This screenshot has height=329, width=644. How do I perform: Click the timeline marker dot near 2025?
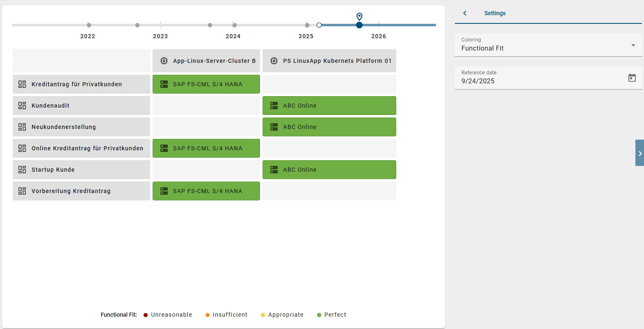[x=307, y=25]
